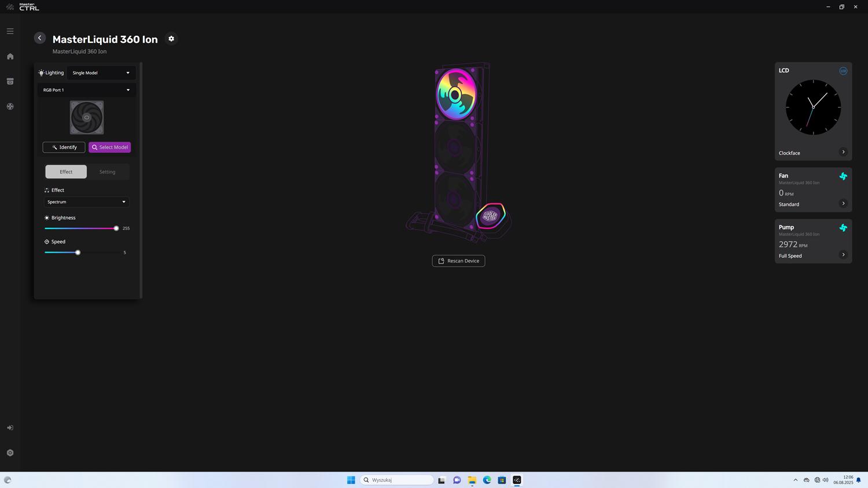Click the sign-in icon in sidebar

coord(10,428)
